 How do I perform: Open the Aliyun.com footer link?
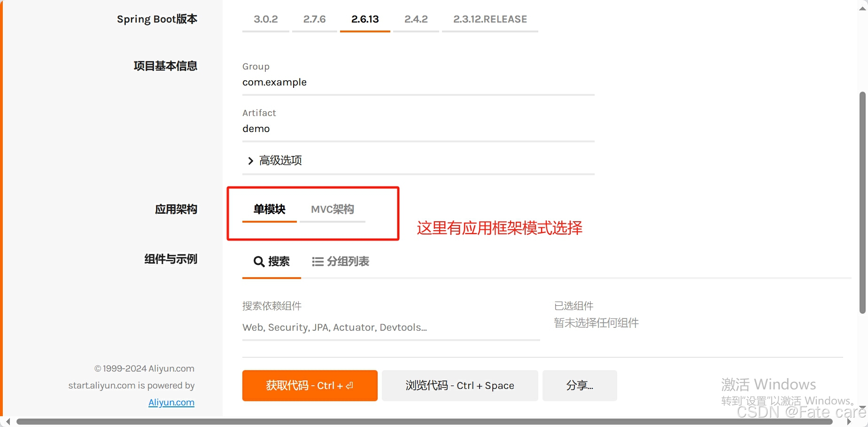(171, 403)
